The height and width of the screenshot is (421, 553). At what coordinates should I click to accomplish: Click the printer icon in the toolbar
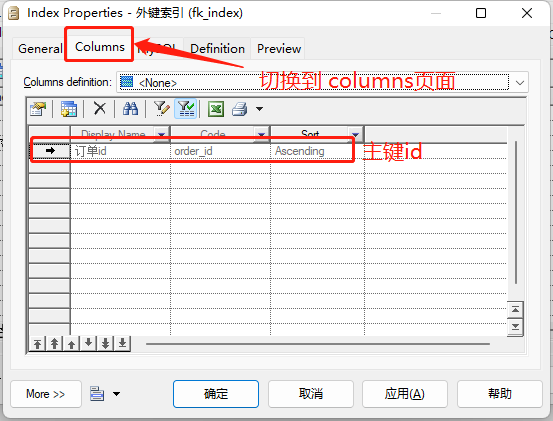coord(240,109)
